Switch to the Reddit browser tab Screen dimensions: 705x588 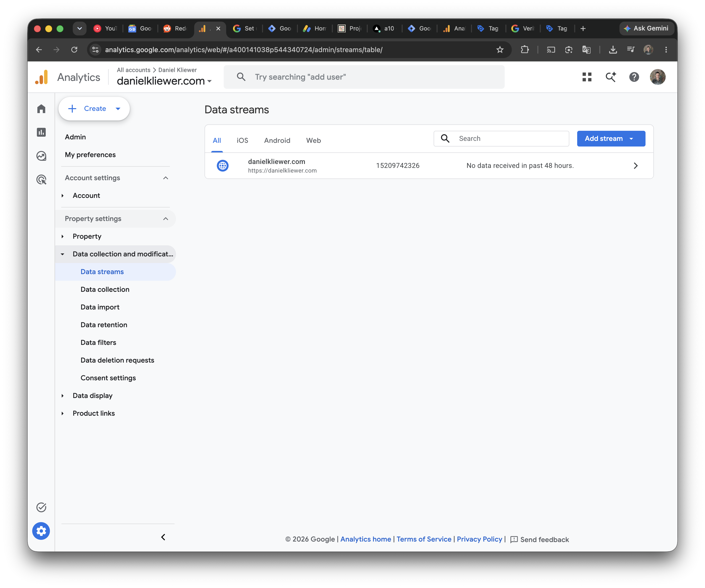pos(175,29)
